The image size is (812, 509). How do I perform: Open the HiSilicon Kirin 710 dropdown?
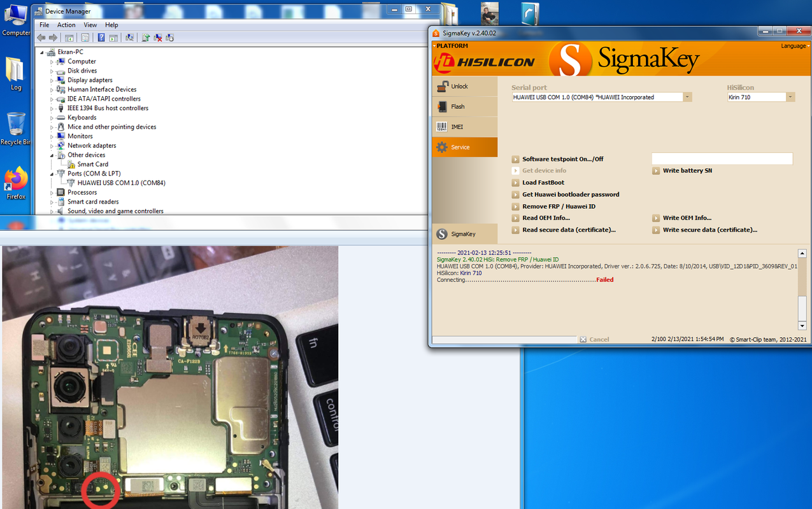[x=790, y=97]
